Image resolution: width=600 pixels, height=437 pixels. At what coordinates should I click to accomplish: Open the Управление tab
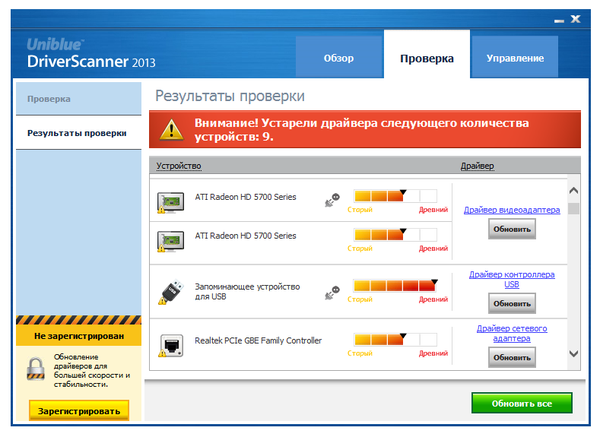click(x=515, y=58)
